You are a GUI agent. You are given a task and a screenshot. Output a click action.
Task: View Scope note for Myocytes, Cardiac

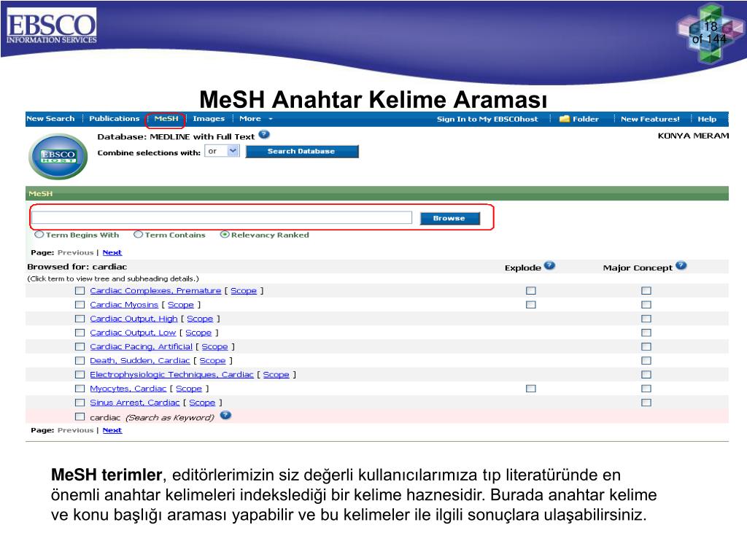[x=189, y=389]
